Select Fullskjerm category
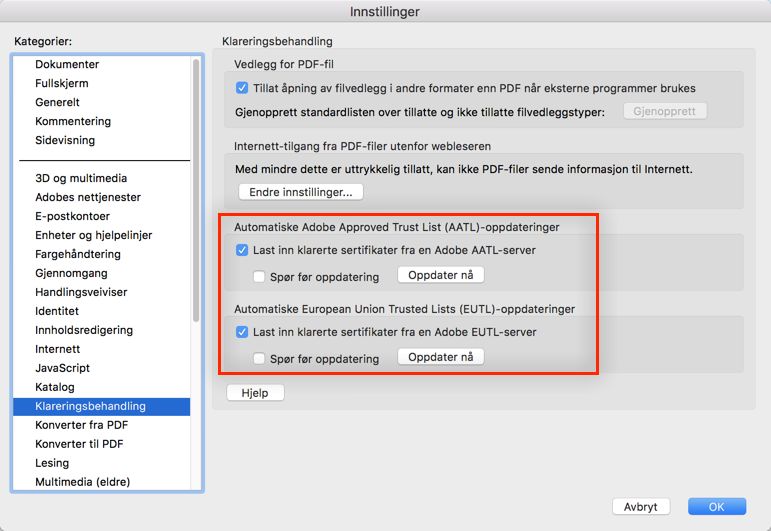Screen dimensions: 771x531 (x=102, y=83)
